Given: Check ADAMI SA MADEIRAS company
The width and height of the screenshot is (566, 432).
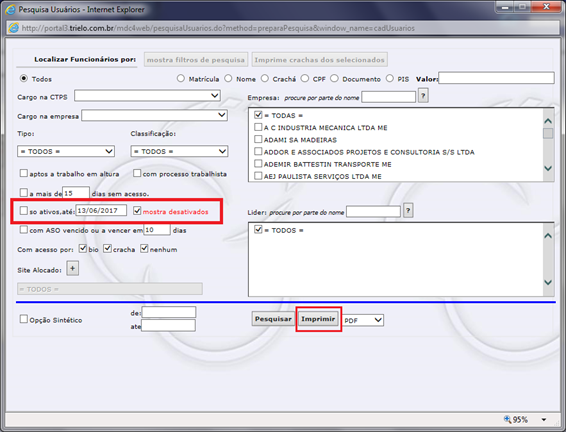Looking at the screenshot, I should tap(258, 139).
